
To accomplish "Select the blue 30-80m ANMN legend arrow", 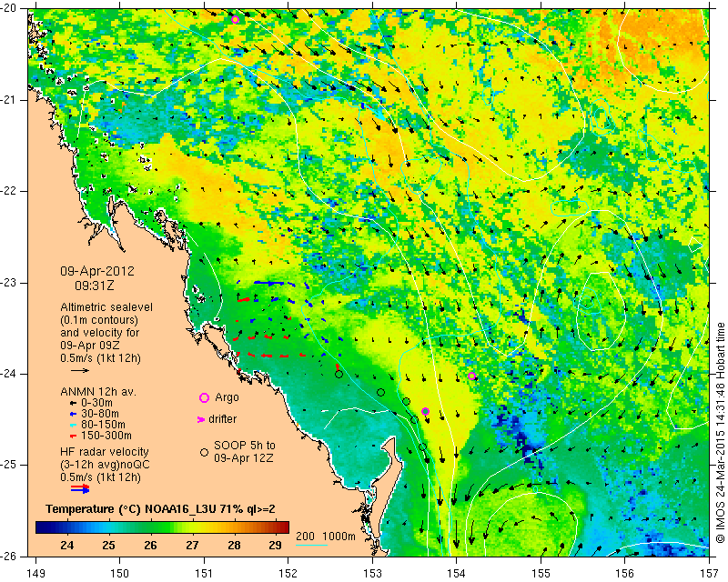I will coord(73,414).
